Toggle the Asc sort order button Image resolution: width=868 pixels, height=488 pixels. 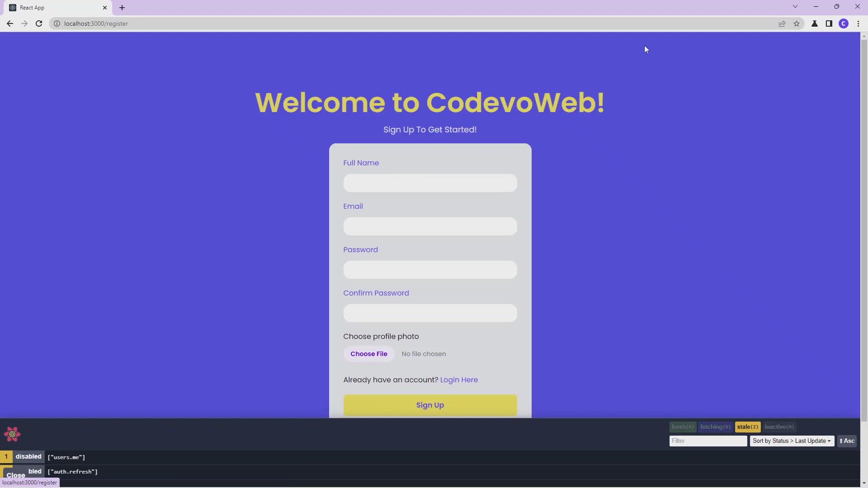[x=847, y=441]
